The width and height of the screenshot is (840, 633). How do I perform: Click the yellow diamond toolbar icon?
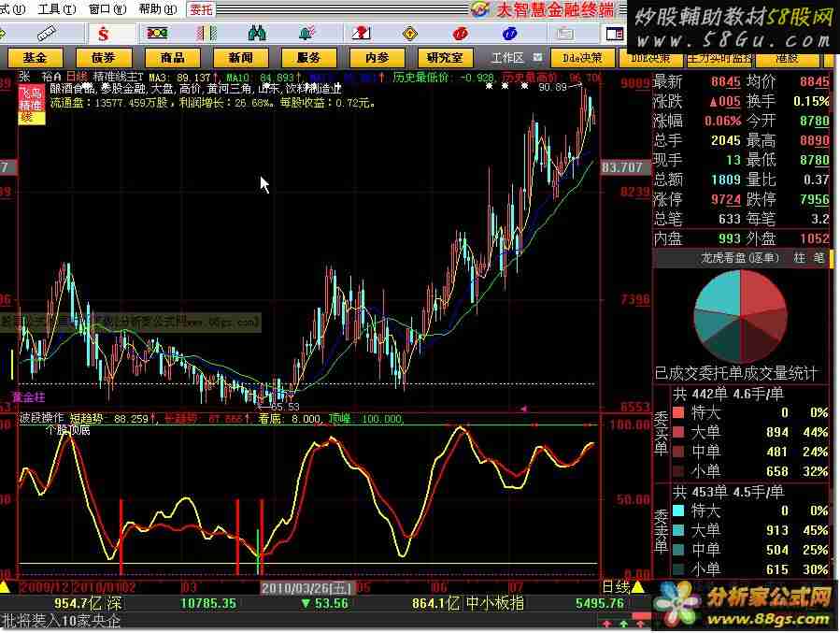pos(410,35)
